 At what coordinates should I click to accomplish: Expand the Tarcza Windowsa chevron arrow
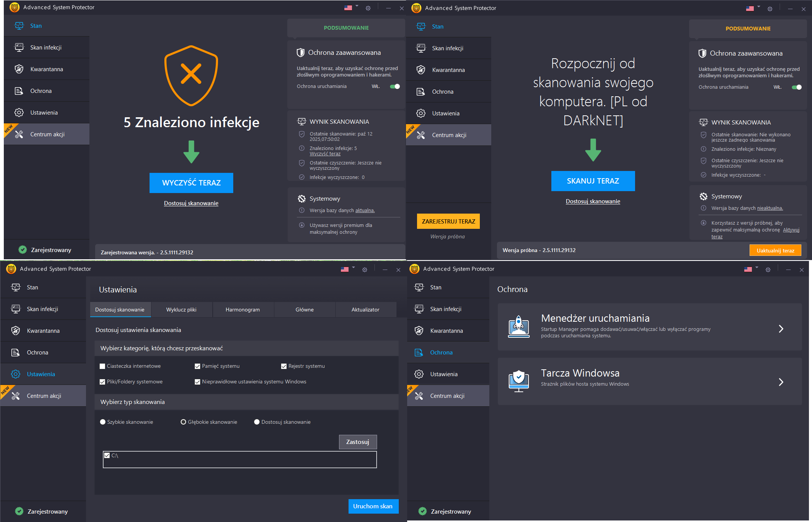[781, 382]
